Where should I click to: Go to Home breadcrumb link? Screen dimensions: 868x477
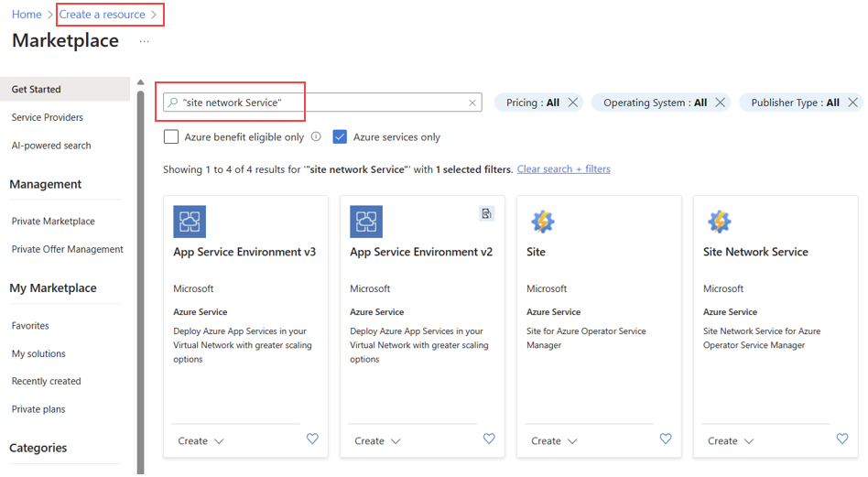click(27, 15)
